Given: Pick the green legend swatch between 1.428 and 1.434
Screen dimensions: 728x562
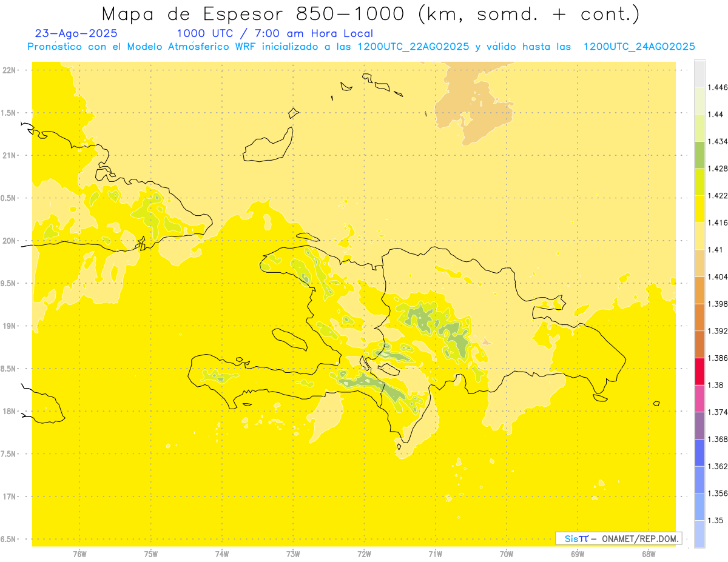Looking at the screenshot, I should pos(699,155).
